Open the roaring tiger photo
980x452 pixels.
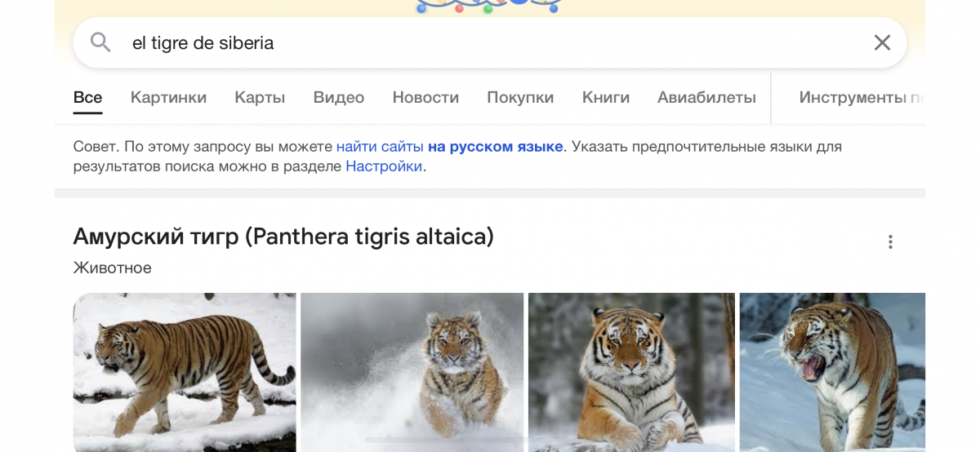click(x=831, y=371)
